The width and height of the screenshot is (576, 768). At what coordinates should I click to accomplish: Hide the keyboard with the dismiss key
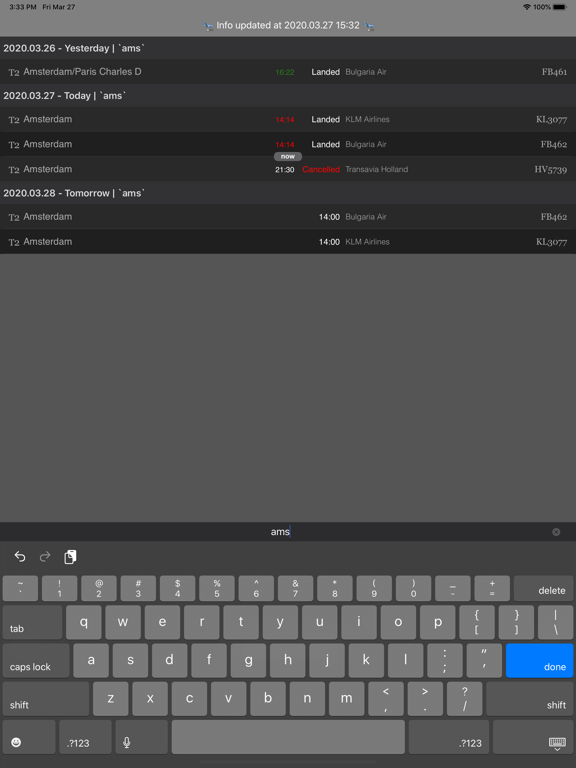[533, 737]
